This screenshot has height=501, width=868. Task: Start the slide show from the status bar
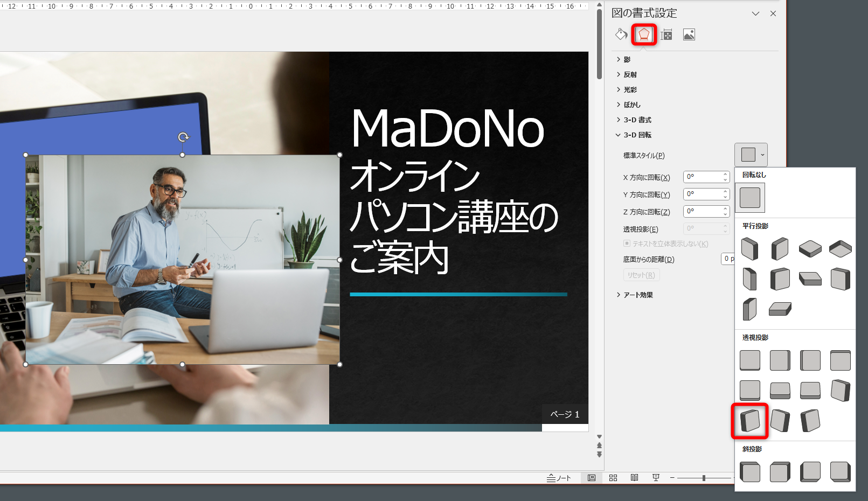coord(656,477)
